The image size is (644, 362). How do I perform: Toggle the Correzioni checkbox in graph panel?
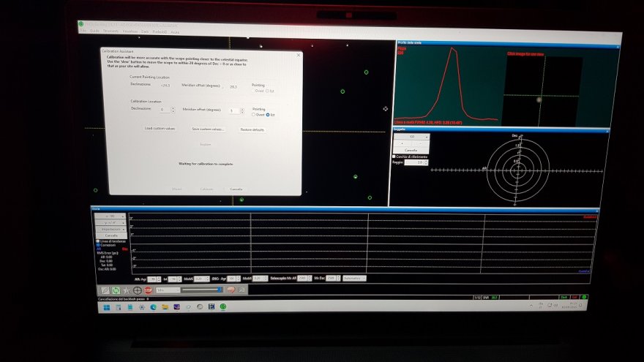pyautogui.click(x=99, y=244)
